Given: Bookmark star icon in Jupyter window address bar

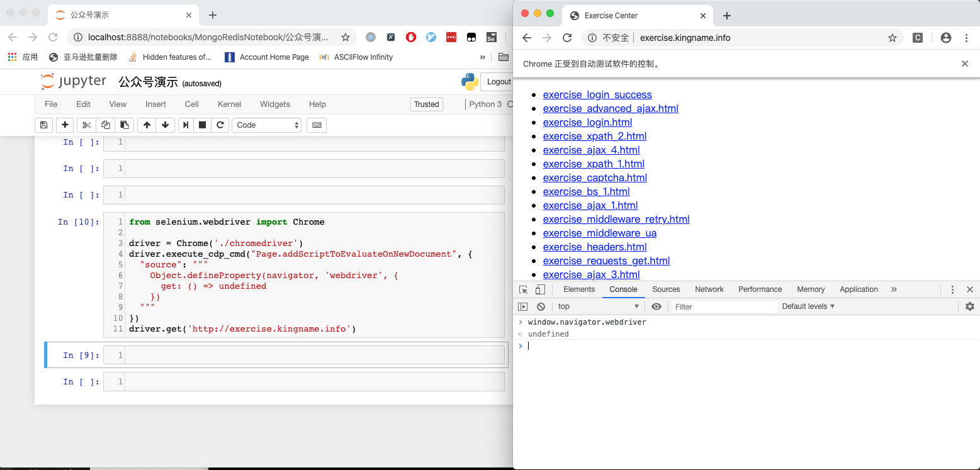Looking at the screenshot, I should coord(346,38).
